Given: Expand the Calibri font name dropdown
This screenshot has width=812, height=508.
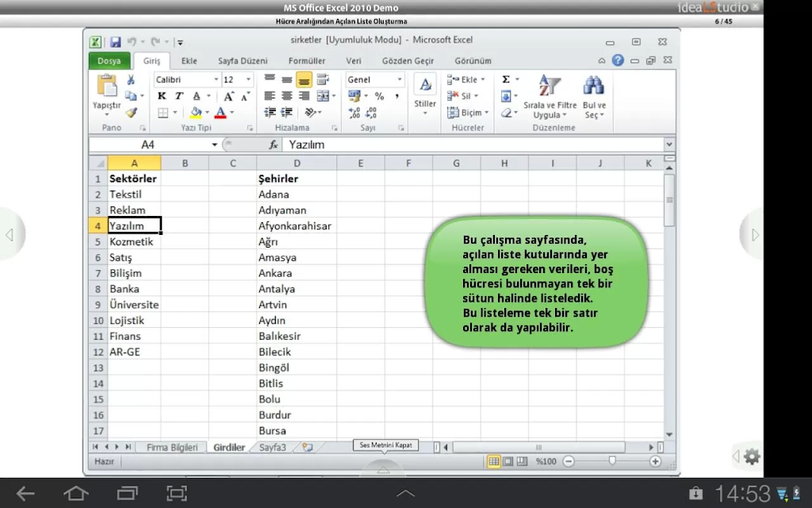Looking at the screenshot, I should [216, 79].
